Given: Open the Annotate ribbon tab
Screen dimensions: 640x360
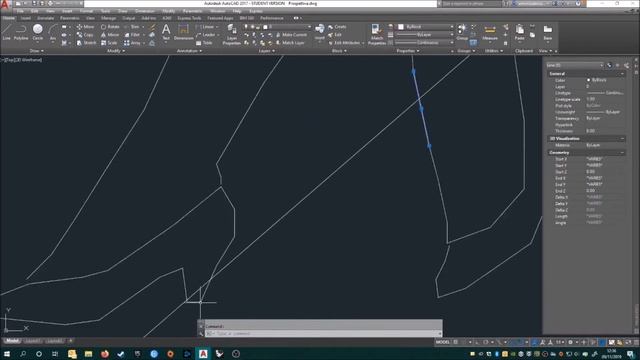Looking at the screenshot, I should (45, 18).
